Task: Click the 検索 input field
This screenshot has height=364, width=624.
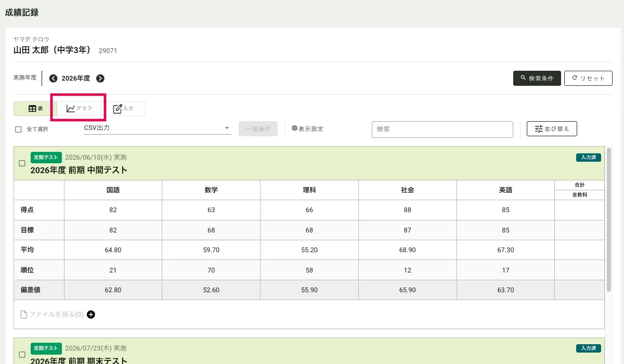Action: 442,129
